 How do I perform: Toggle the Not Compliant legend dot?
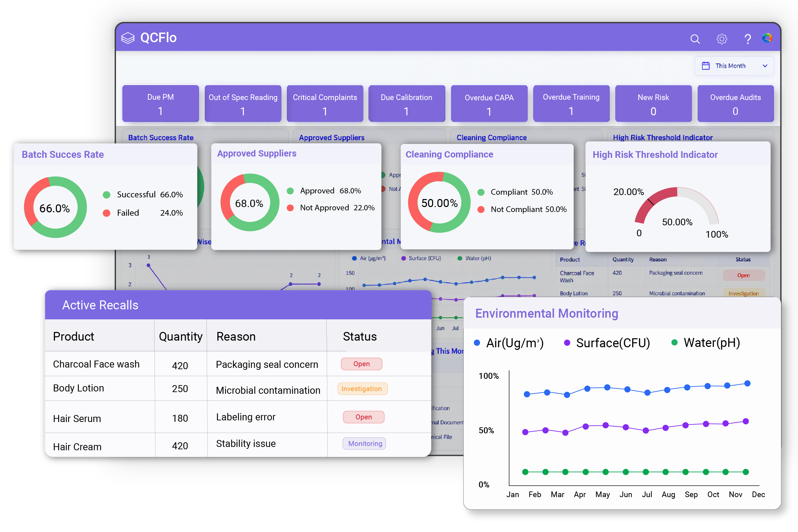(481, 210)
